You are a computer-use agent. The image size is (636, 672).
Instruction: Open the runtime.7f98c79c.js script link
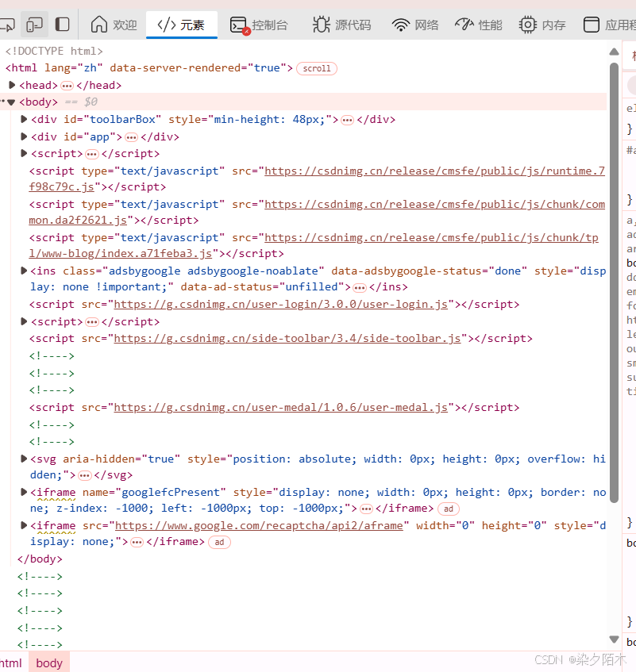(317, 179)
